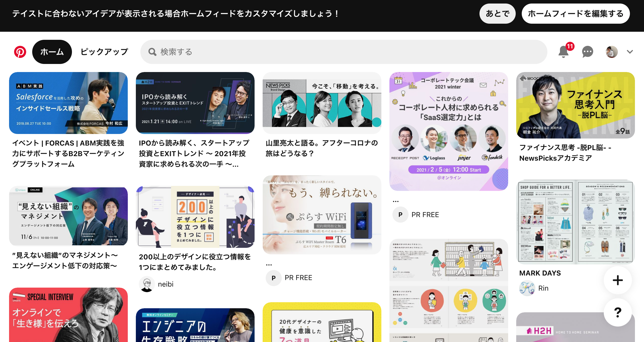Open the Salesforce インサイドセールス戦略 pin image
644x342 pixels.
tap(68, 103)
